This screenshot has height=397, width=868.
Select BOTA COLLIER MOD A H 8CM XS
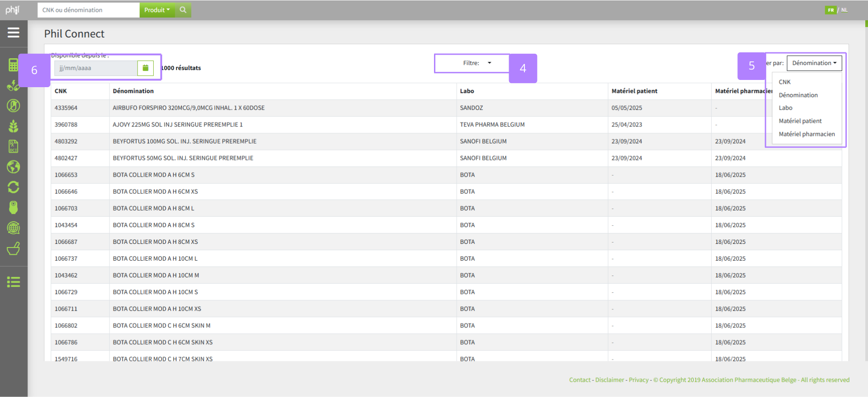tap(156, 242)
